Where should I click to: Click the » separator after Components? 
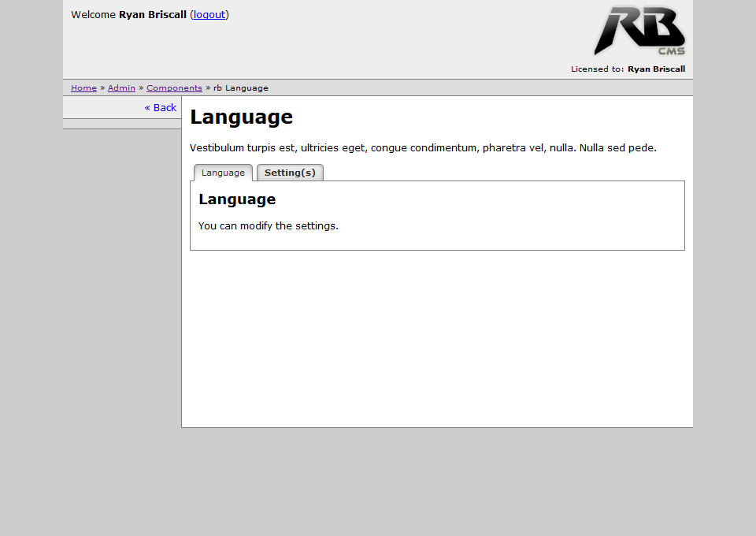coord(208,88)
